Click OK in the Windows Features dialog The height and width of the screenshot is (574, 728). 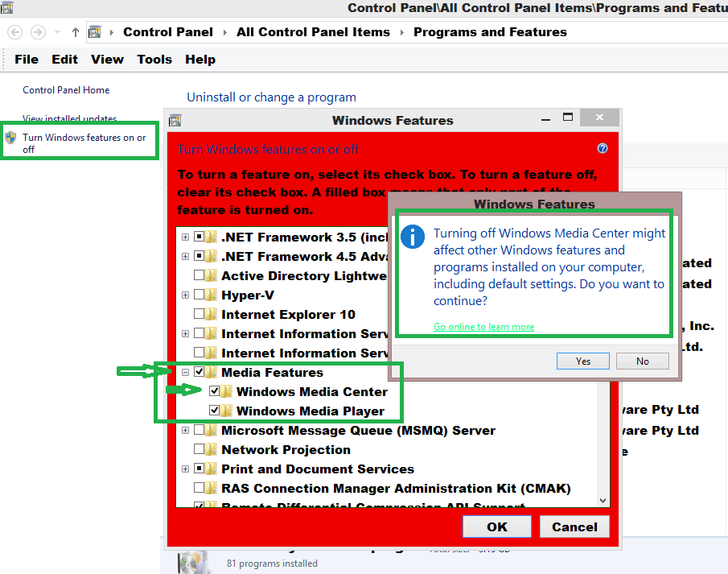497,527
